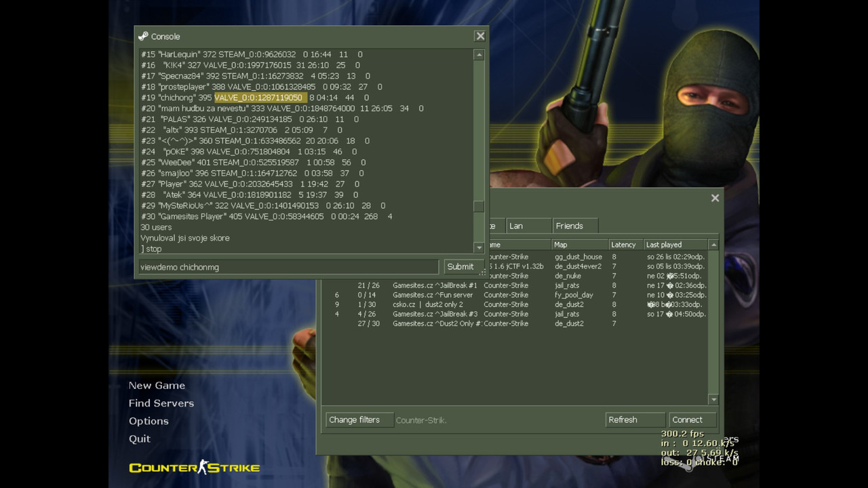Click console line #27 "Player"
This screenshot has height=488, width=868.
pos(250,184)
